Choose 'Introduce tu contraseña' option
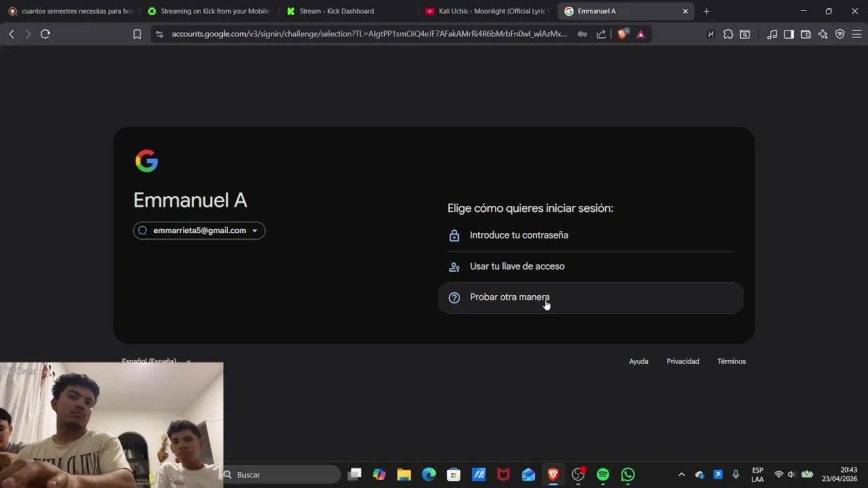 click(591, 235)
